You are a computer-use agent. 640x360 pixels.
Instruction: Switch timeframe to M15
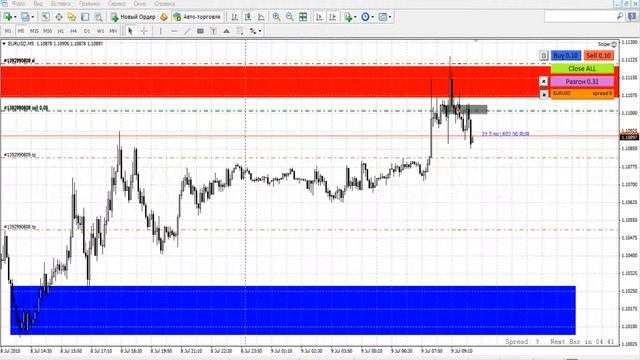coord(34,31)
